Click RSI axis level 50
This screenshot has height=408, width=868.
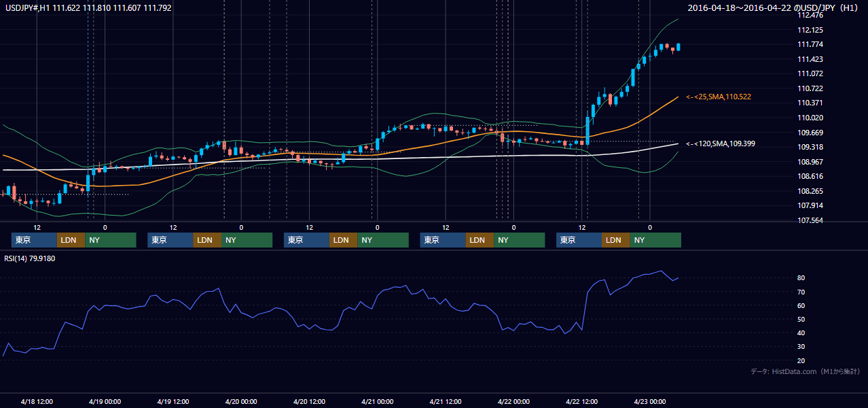801,319
